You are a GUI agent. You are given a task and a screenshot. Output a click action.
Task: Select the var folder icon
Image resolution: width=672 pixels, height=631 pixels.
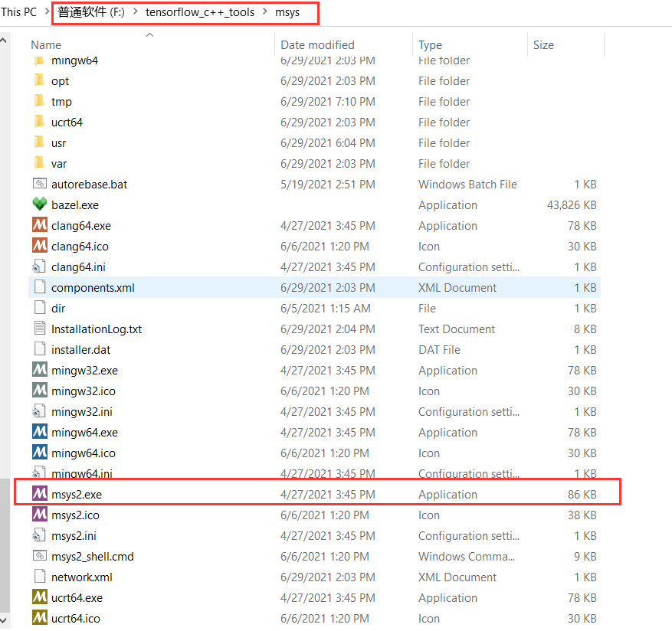tap(39, 163)
